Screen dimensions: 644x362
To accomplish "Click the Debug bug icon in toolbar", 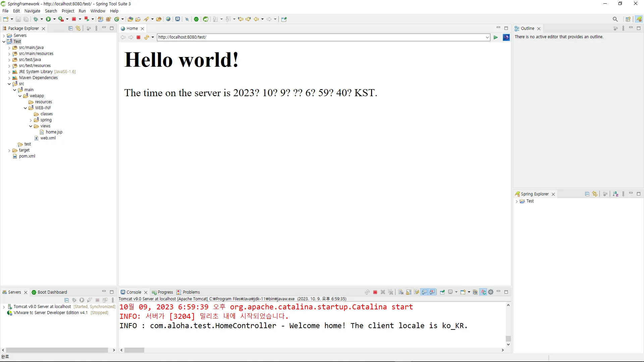I will (x=36, y=19).
